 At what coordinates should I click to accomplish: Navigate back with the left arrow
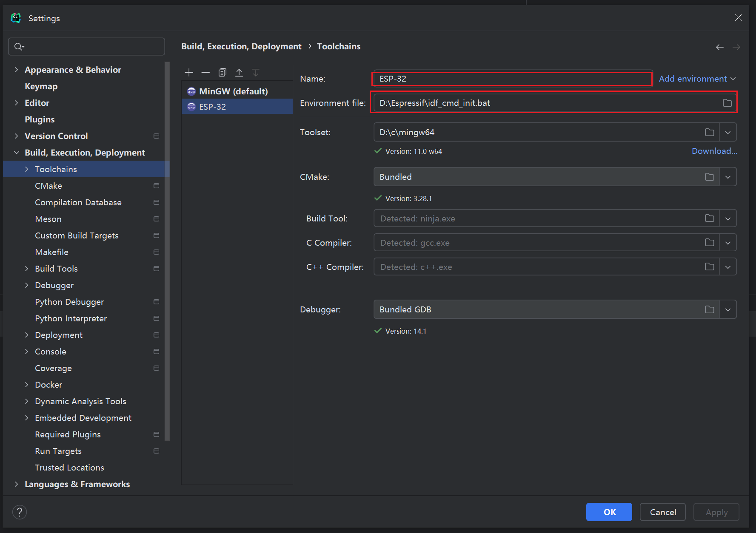click(x=719, y=47)
